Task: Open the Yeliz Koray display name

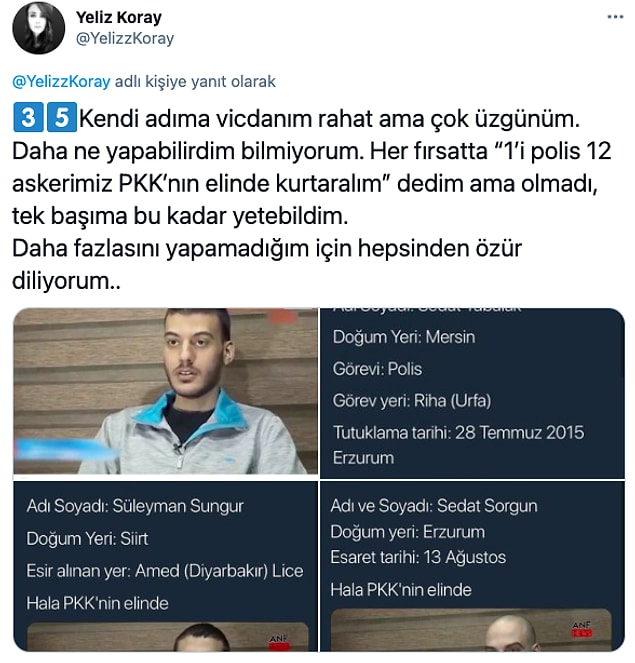Action: point(119,18)
